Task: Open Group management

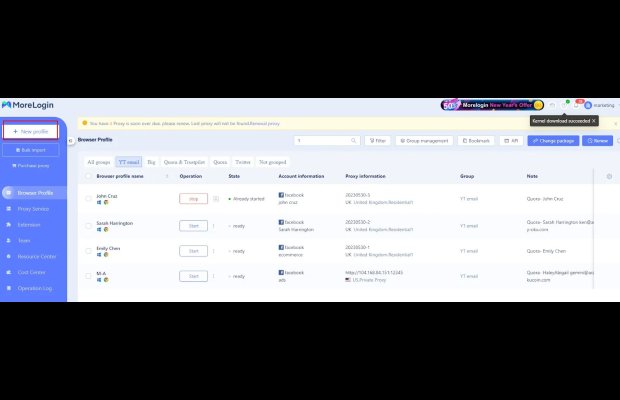Action: pyautogui.click(x=424, y=141)
